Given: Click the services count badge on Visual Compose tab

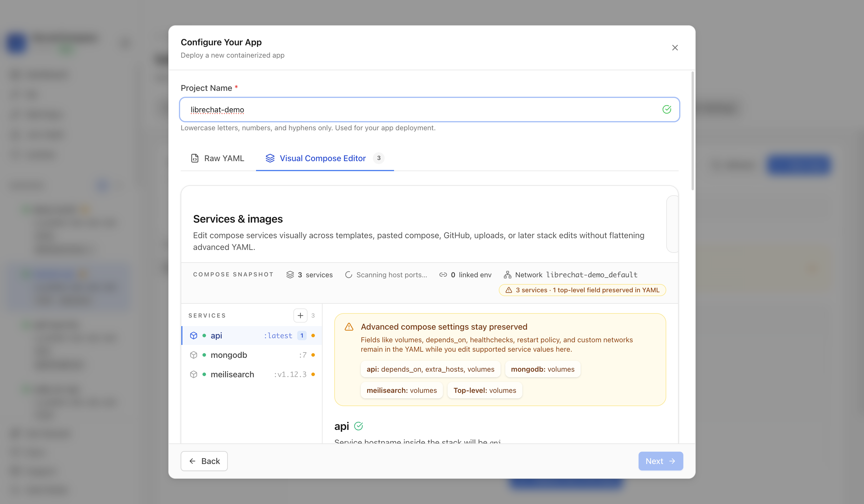Looking at the screenshot, I should [x=378, y=158].
